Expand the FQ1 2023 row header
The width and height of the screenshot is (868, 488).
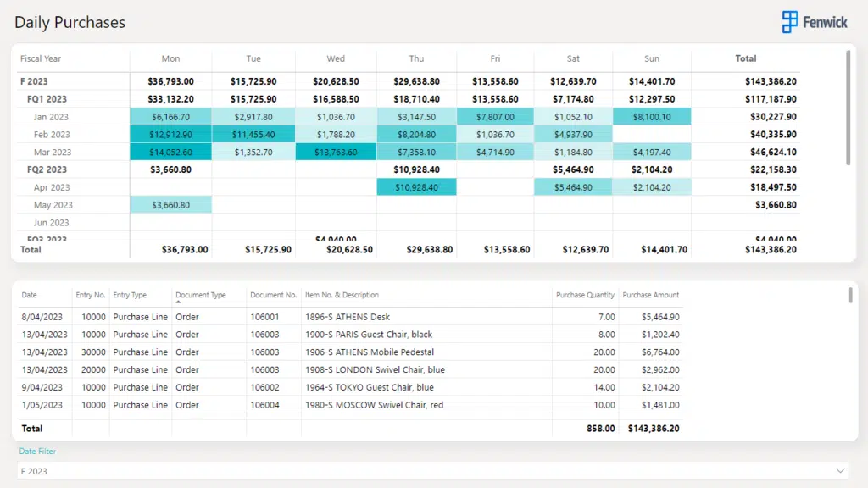click(x=47, y=99)
